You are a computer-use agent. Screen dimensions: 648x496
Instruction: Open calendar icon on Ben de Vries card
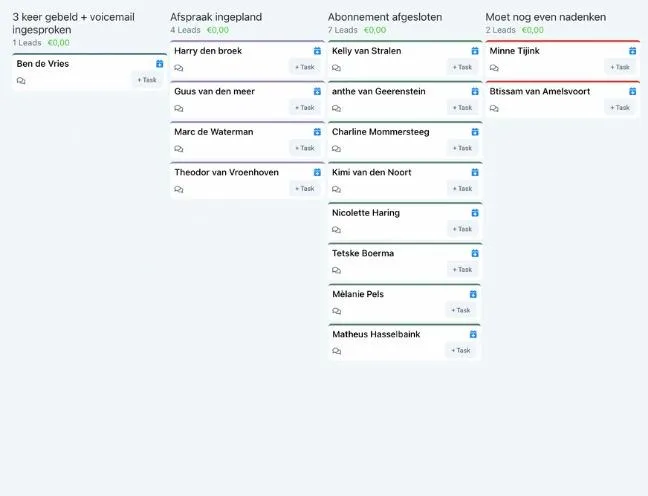coord(160,64)
